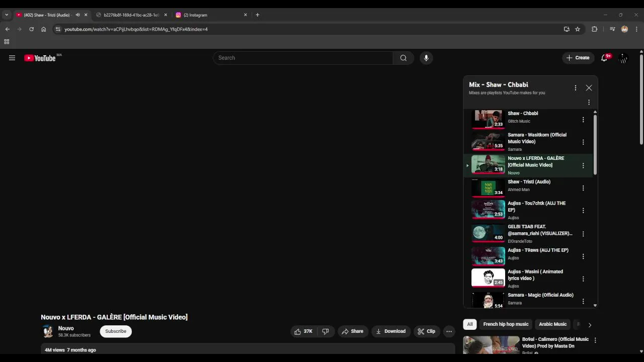Bookmark this page with star icon
The height and width of the screenshot is (362, 644).
tap(578, 29)
